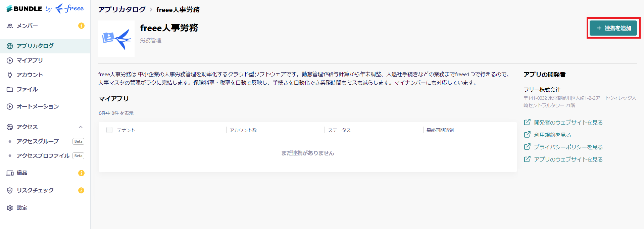The image size is (644, 229).
Task: Click the freee人事労務 app logo thumbnail
Action: pyautogui.click(x=116, y=39)
